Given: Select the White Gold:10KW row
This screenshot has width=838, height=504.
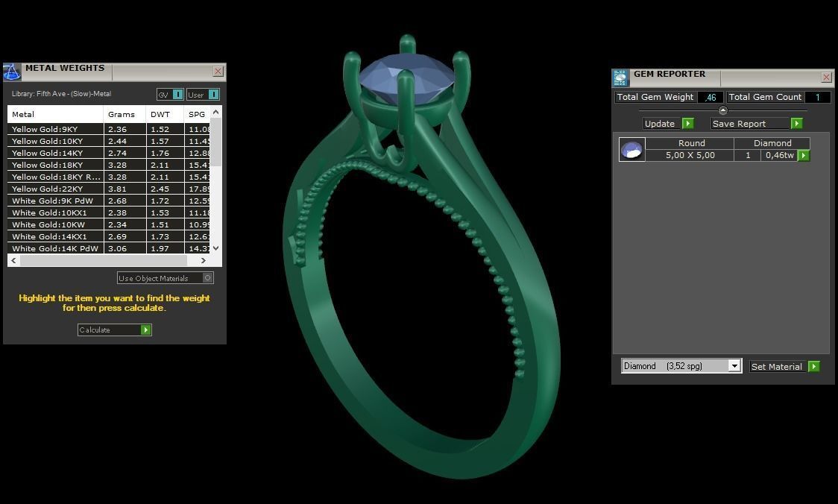Looking at the screenshot, I should click(x=109, y=224).
